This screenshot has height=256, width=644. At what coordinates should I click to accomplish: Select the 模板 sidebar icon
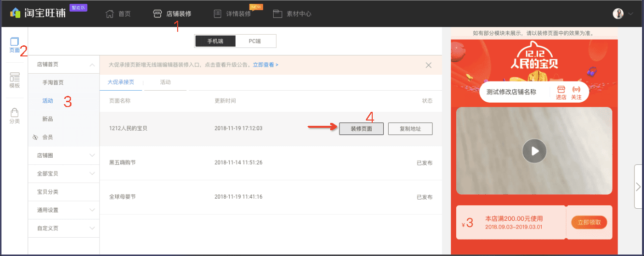[14, 81]
